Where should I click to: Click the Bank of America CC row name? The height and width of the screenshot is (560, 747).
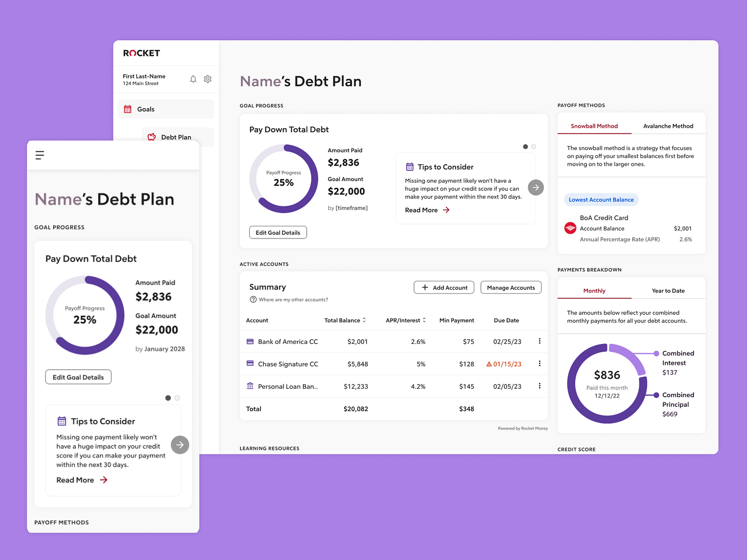click(x=288, y=342)
